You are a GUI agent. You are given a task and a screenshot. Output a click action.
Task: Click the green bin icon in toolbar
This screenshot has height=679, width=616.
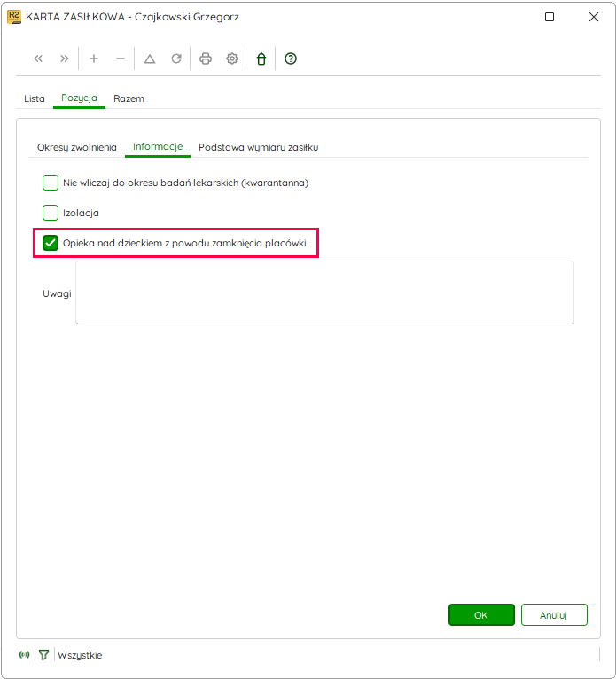pos(261,59)
